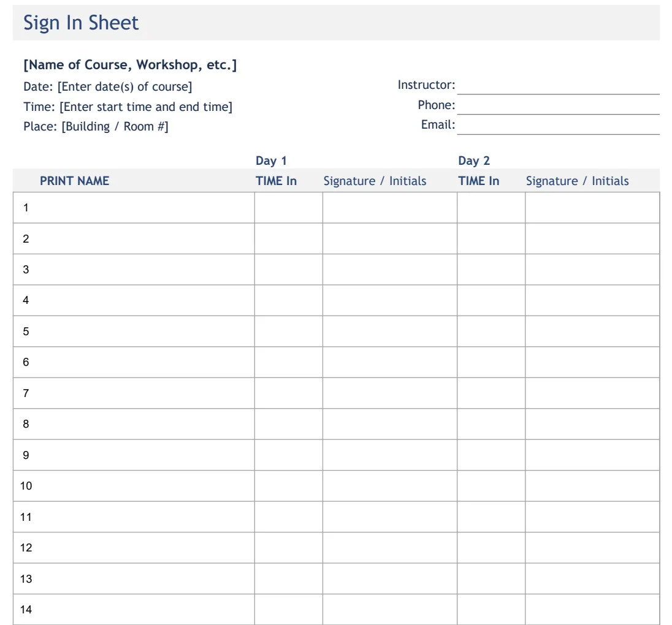
Task: Click Day 1 signature cell in row 10
Action: [x=390, y=486]
